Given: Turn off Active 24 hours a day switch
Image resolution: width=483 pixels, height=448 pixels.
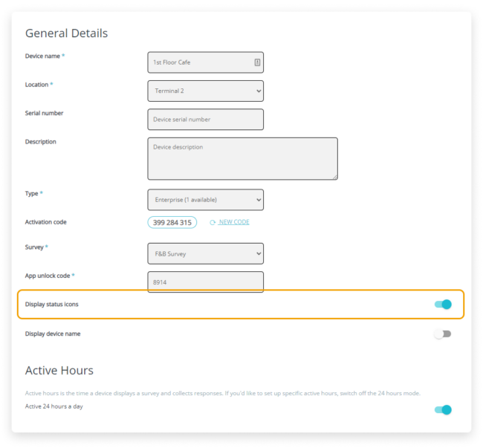Looking at the screenshot, I should tap(443, 410).
